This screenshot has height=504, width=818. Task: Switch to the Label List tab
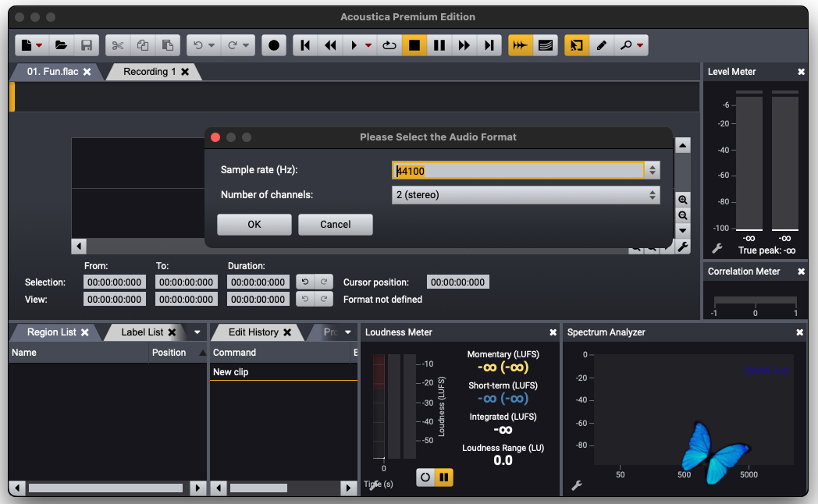pyautogui.click(x=142, y=332)
